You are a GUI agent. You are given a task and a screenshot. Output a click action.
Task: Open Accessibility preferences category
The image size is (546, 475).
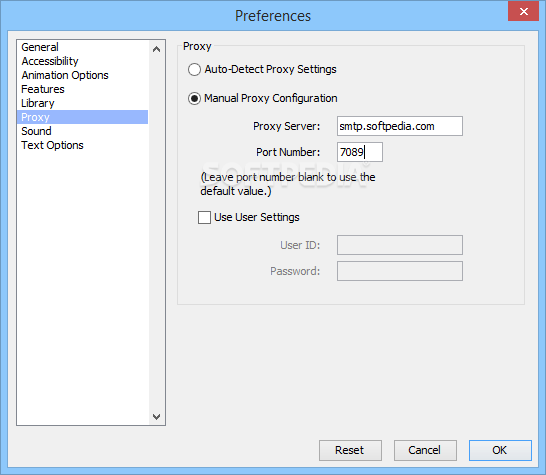click(x=83, y=61)
